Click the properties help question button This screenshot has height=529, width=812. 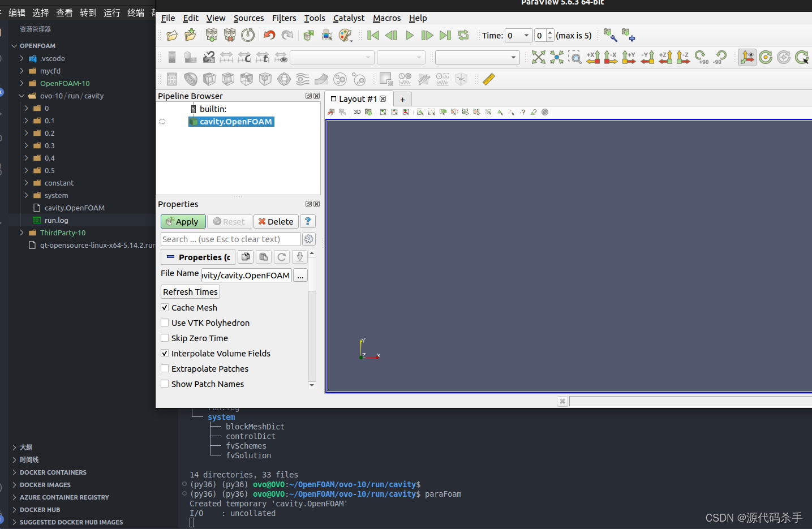click(307, 222)
